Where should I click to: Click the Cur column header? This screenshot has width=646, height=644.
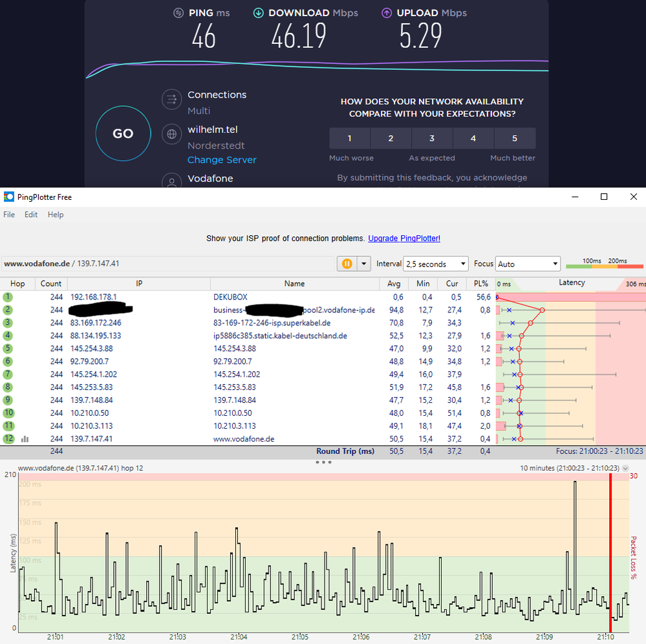(x=452, y=283)
